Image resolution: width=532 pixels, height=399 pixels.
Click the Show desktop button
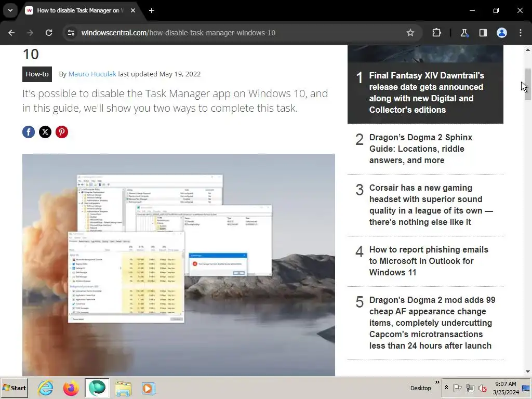(x=526, y=388)
